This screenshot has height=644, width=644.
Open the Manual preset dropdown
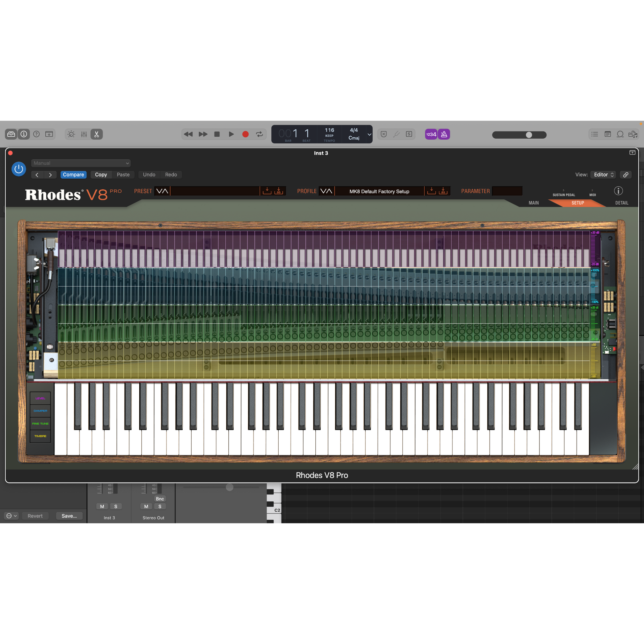coord(81,163)
